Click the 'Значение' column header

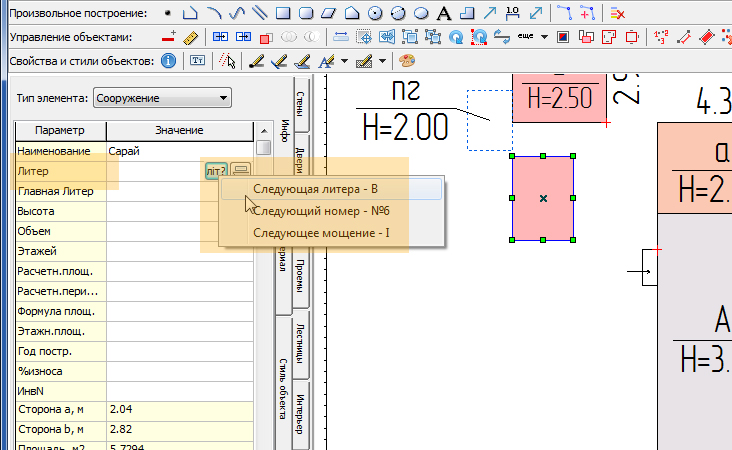(179, 131)
